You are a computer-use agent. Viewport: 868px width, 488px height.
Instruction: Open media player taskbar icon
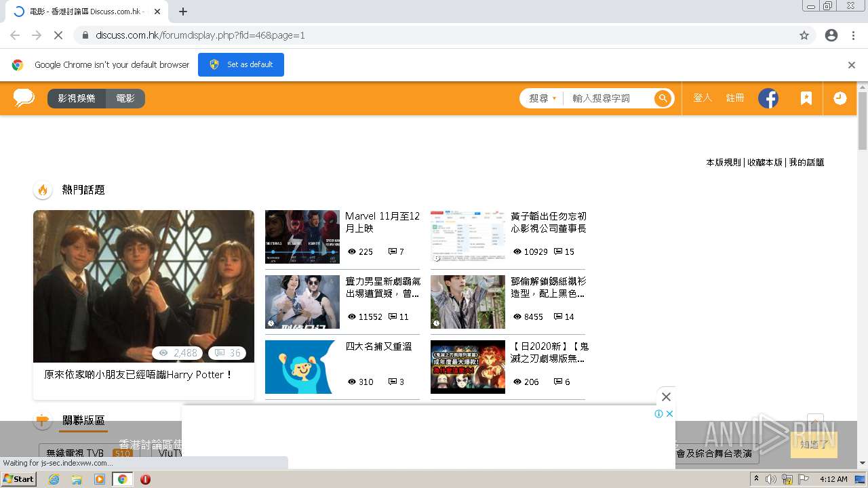[100, 479]
